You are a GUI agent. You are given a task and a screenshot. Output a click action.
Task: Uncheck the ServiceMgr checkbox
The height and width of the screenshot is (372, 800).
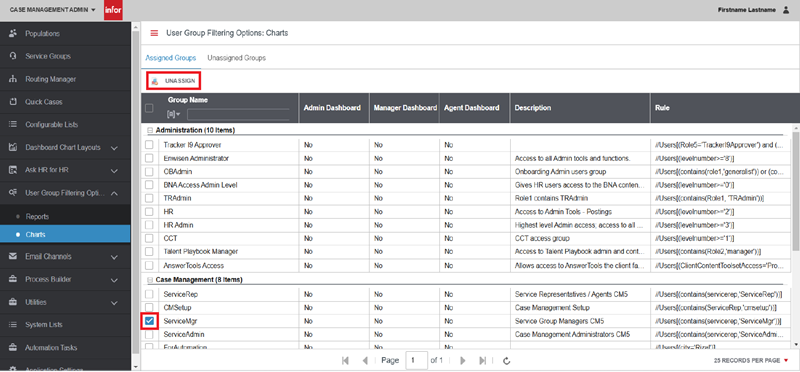pos(149,321)
